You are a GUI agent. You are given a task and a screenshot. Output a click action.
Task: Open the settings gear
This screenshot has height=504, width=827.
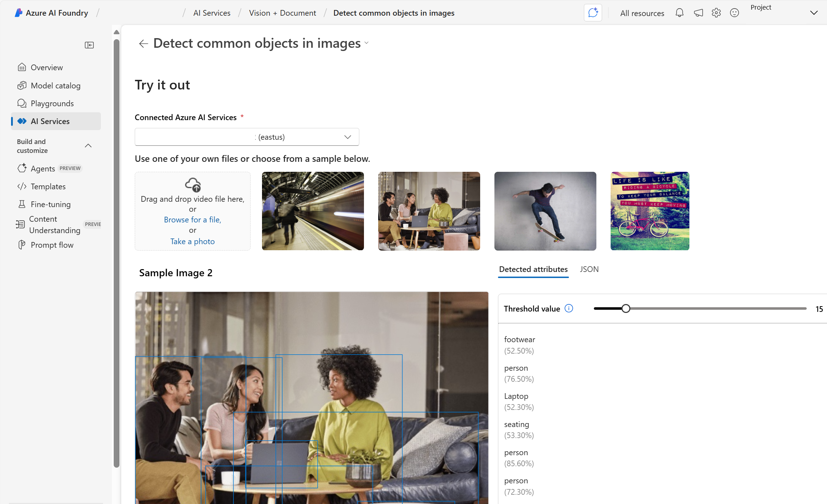pos(716,13)
